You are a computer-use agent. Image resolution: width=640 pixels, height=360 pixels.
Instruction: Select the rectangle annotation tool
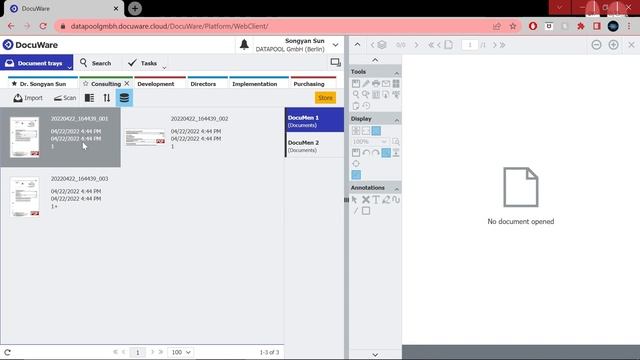(366, 211)
